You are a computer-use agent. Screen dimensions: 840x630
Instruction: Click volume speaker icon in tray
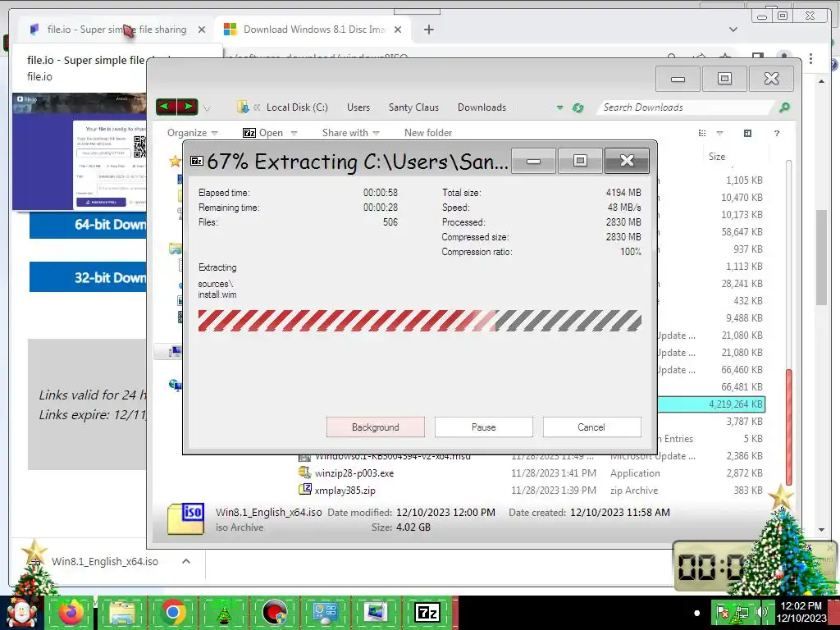(761, 612)
